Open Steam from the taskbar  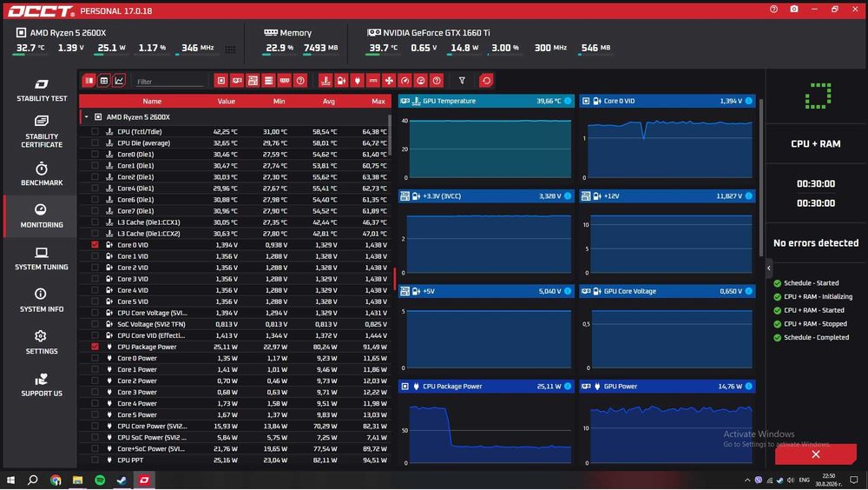(x=122, y=480)
